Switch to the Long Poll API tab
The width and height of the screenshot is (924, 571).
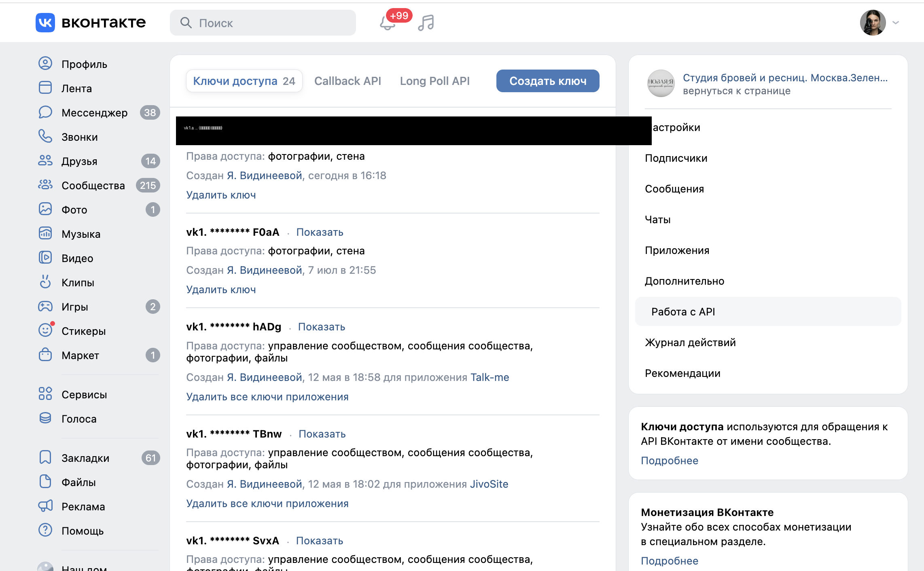[434, 81]
